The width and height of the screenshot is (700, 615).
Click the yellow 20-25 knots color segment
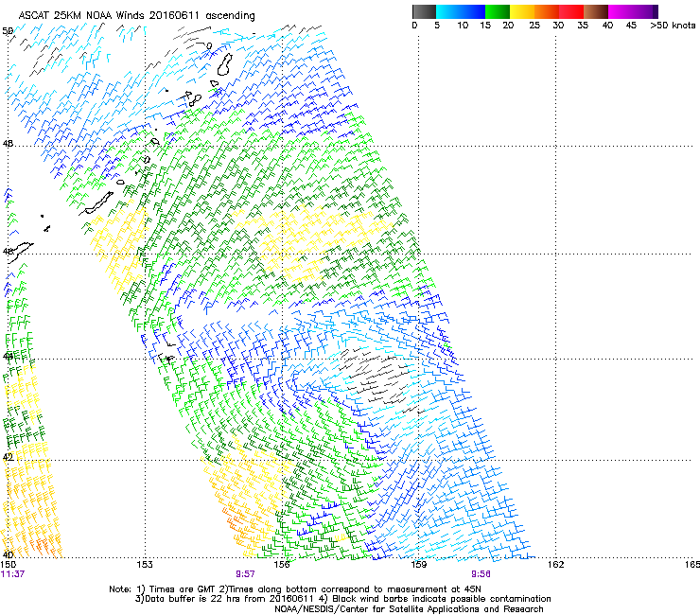pyautogui.click(x=522, y=11)
